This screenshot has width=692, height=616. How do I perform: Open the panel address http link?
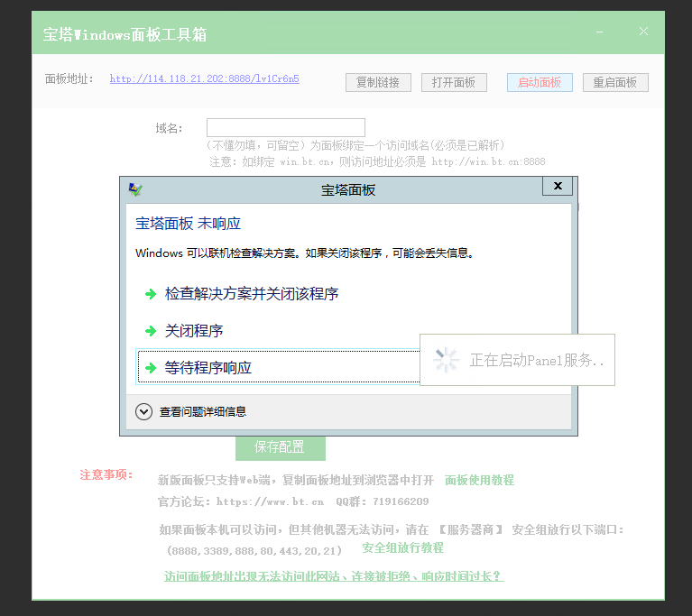click(x=204, y=79)
